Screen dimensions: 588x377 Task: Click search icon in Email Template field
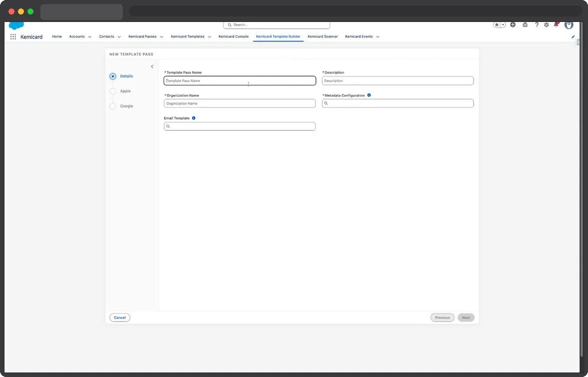[x=168, y=126]
